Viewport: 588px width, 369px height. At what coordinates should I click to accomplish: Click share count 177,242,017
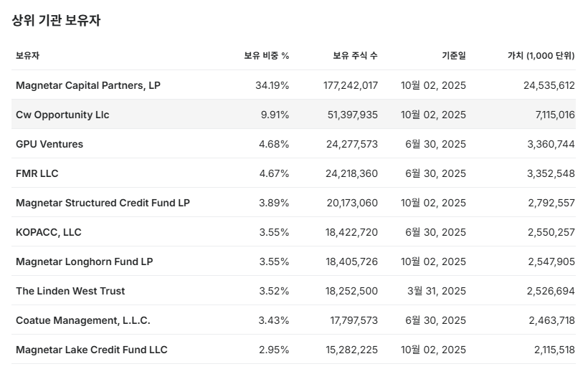(x=351, y=85)
